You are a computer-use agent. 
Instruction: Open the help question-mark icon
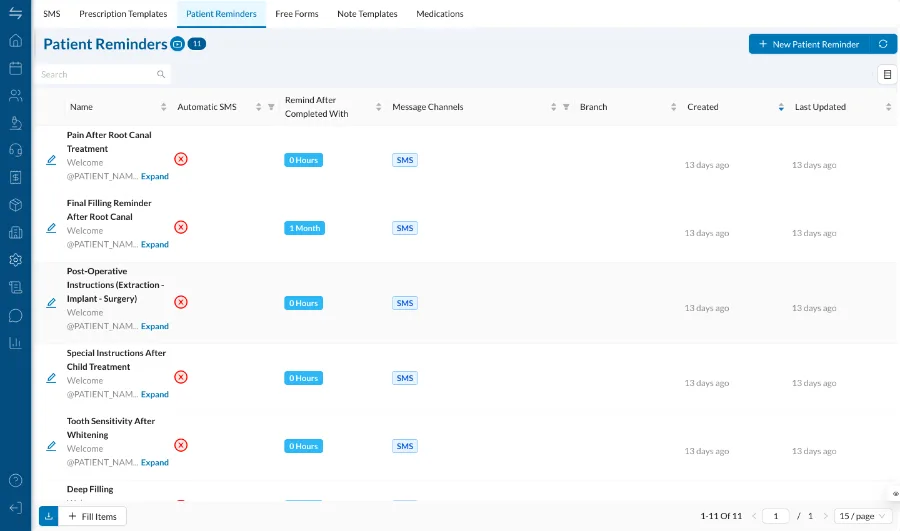tap(15, 480)
